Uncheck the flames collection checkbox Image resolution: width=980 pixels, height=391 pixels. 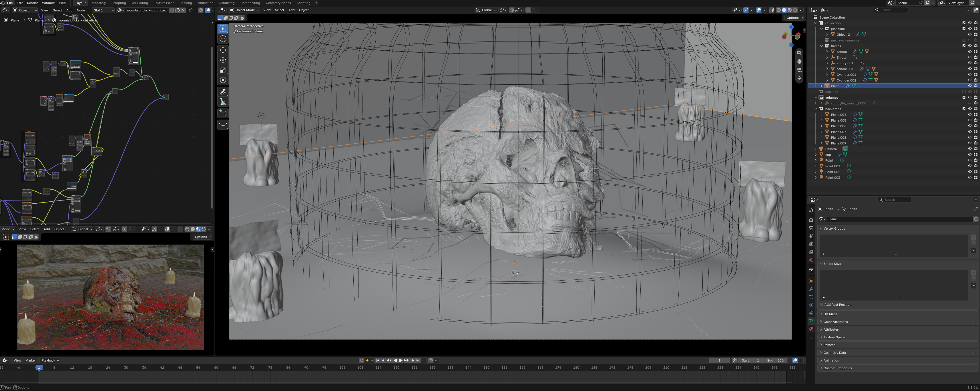[x=964, y=46]
